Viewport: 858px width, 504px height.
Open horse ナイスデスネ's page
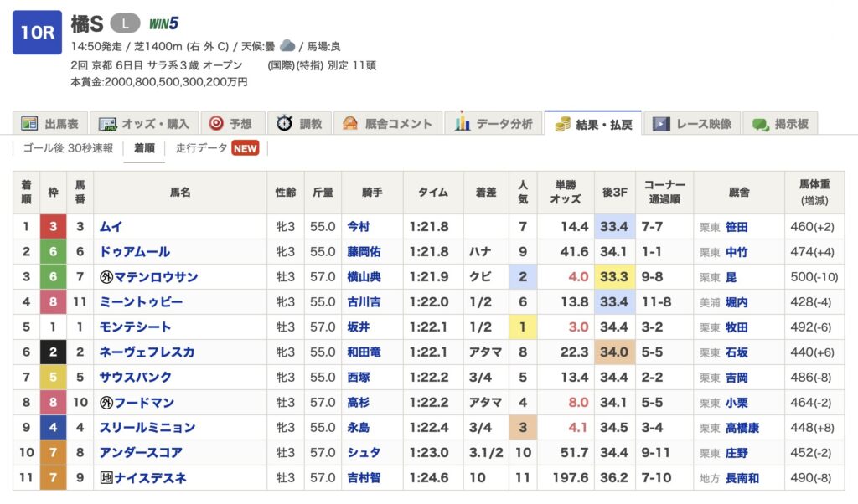pos(150,478)
